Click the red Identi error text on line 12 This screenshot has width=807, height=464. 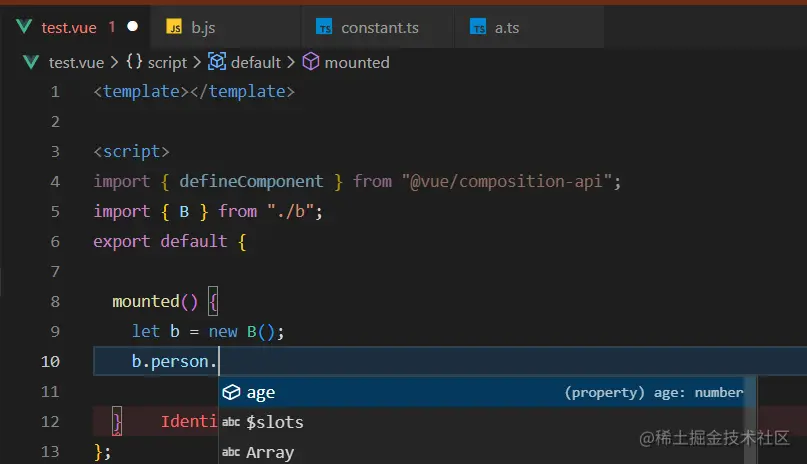click(189, 422)
